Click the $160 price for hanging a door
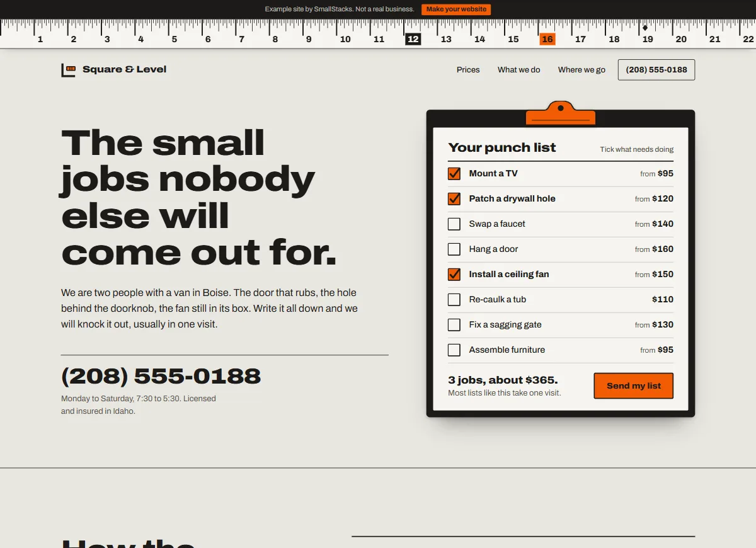Viewport: 756px width, 548px height. (663, 249)
